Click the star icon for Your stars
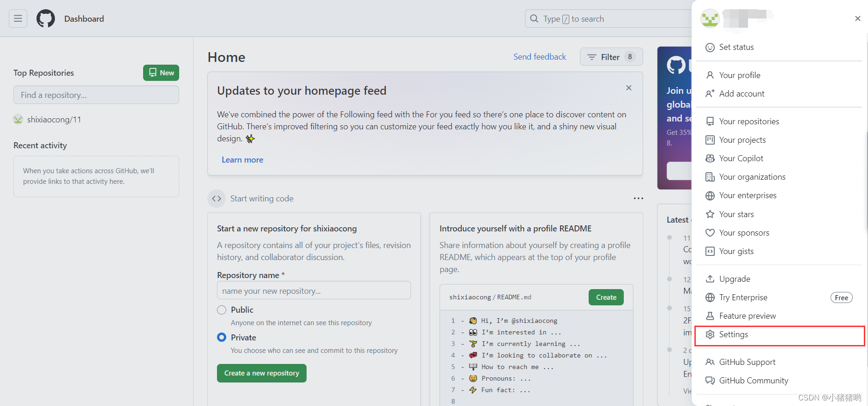 click(x=710, y=214)
